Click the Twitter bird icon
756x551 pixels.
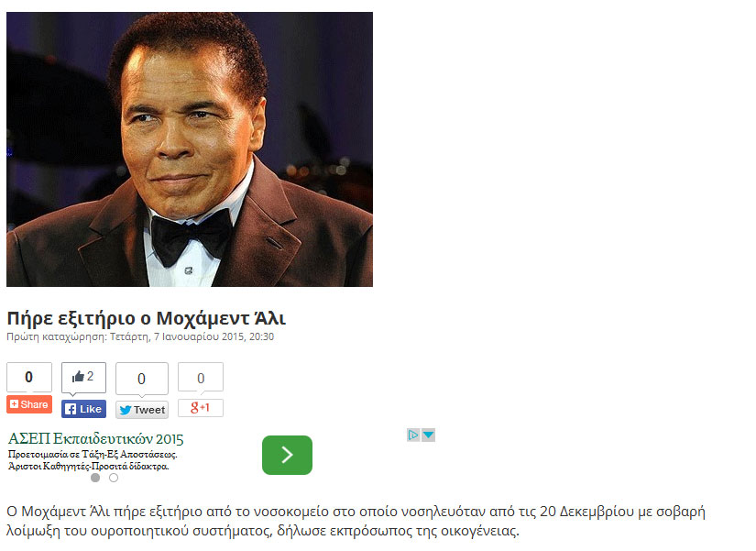pyautogui.click(x=126, y=410)
